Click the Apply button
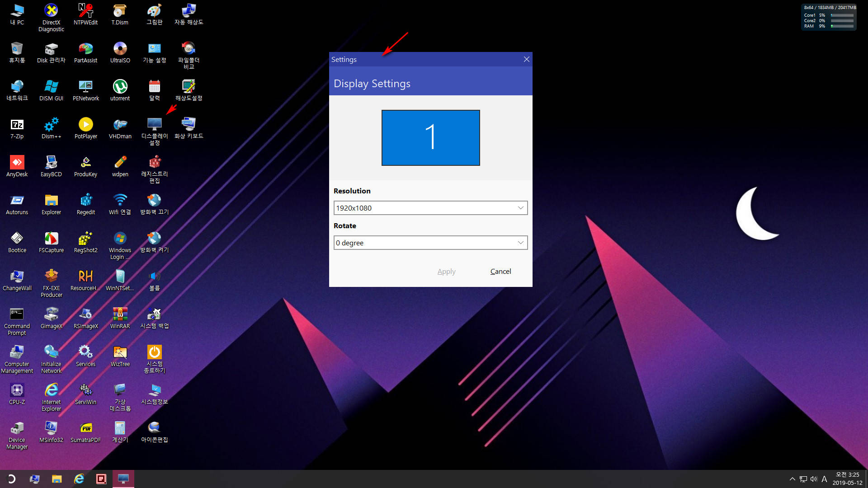This screenshot has width=868, height=488. (446, 272)
